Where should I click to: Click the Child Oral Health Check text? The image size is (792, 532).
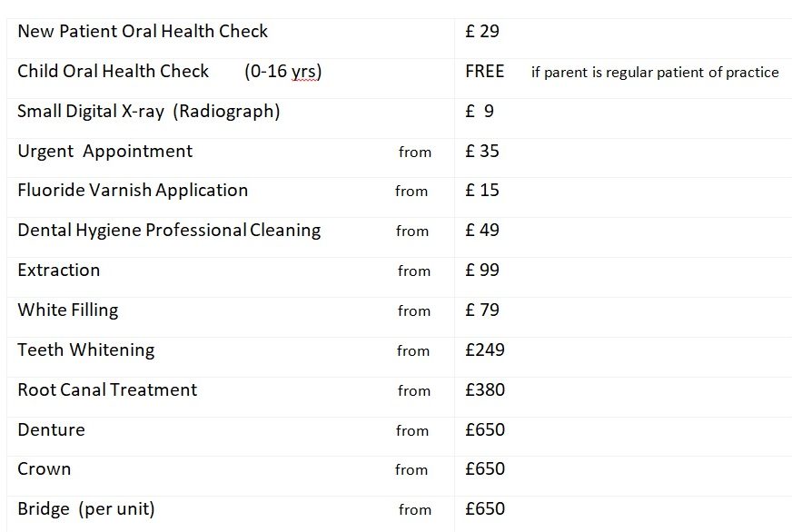pyautogui.click(x=114, y=71)
